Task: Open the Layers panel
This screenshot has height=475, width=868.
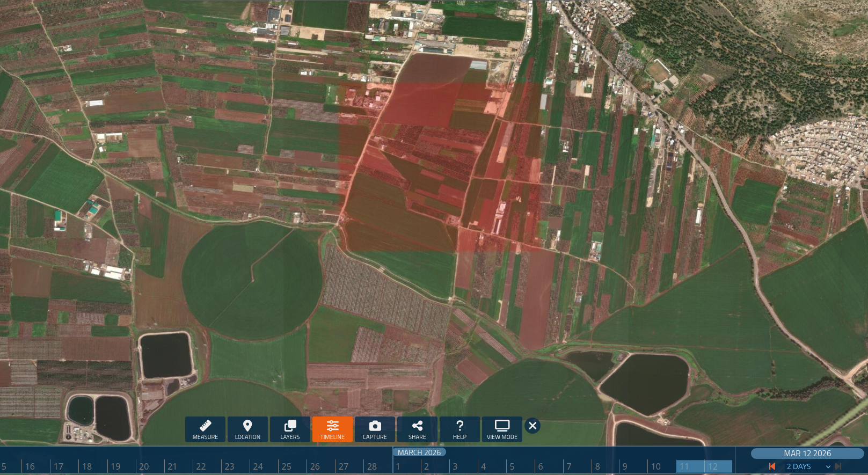Action: point(290,429)
